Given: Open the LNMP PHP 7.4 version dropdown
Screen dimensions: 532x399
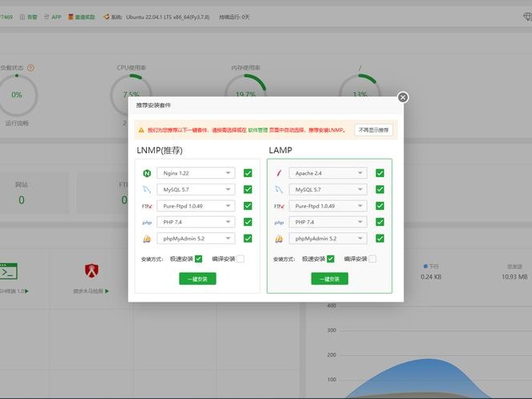Looking at the screenshot, I should tap(196, 222).
